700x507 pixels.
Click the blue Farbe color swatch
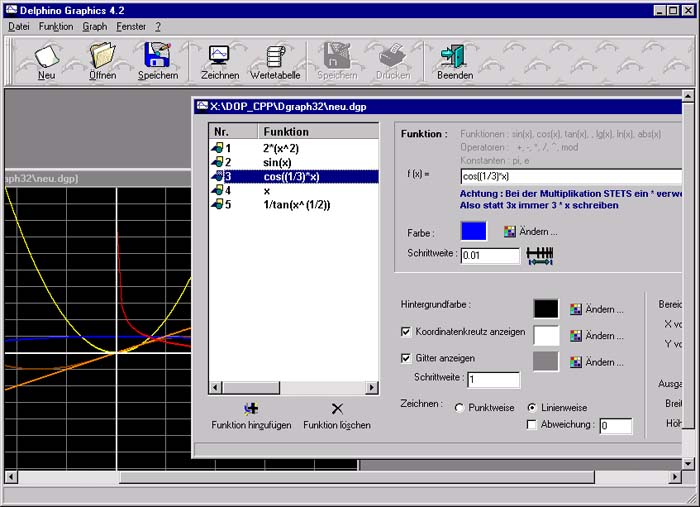pos(473,231)
